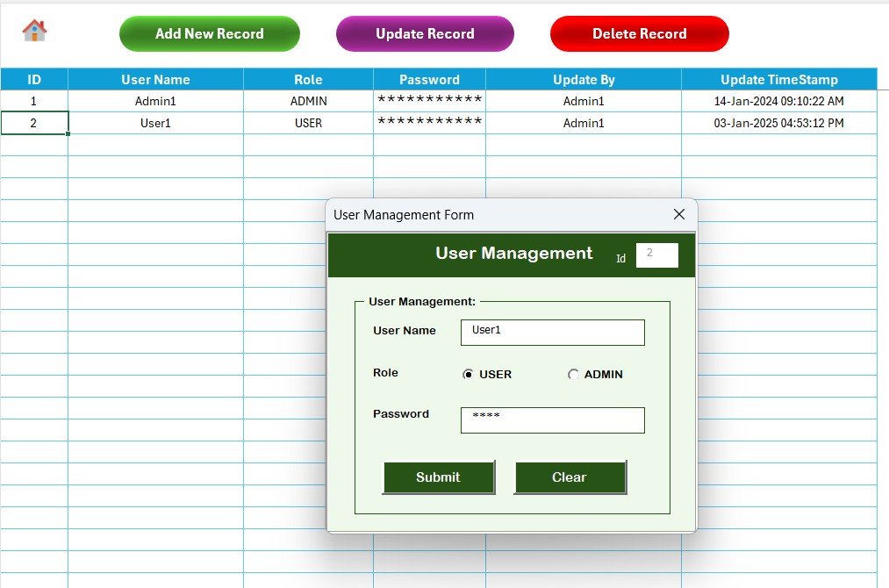This screenshot has height=588, width=889.
Task: Click the User Name column header
Action: tap(155, 80)
